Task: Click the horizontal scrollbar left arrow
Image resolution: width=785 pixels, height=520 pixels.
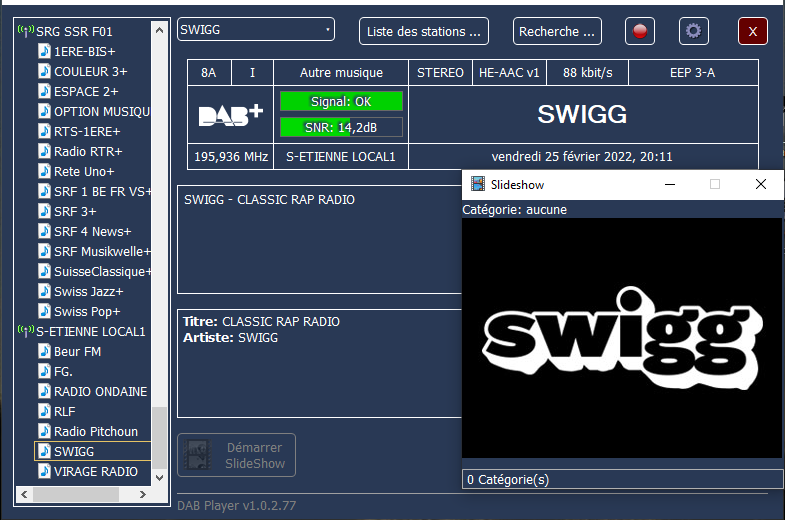Action: tap(24, 494)
